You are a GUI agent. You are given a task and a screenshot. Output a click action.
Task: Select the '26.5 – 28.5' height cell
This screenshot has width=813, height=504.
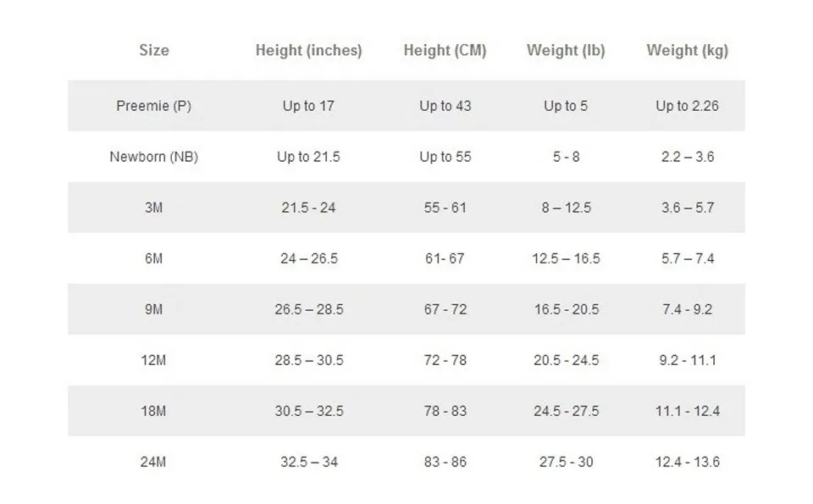pyautogui.click(x=309, y=309)
